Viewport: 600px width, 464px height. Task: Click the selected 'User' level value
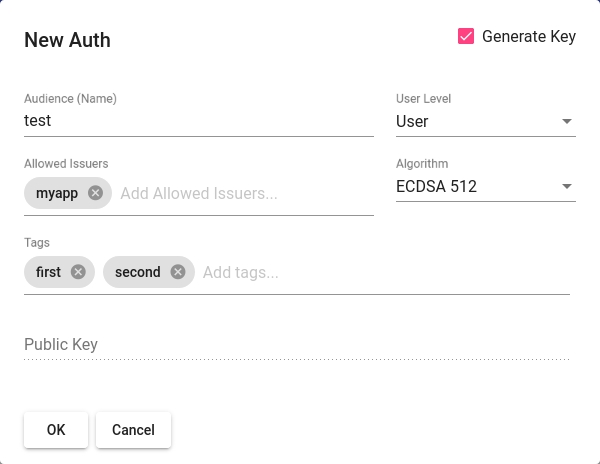(412, 122)
